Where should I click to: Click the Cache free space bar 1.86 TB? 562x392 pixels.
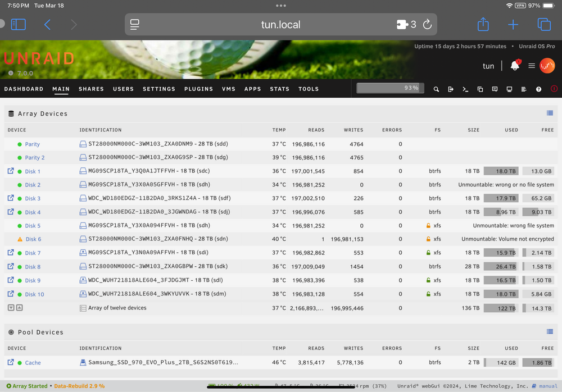(x=538, y=363)
